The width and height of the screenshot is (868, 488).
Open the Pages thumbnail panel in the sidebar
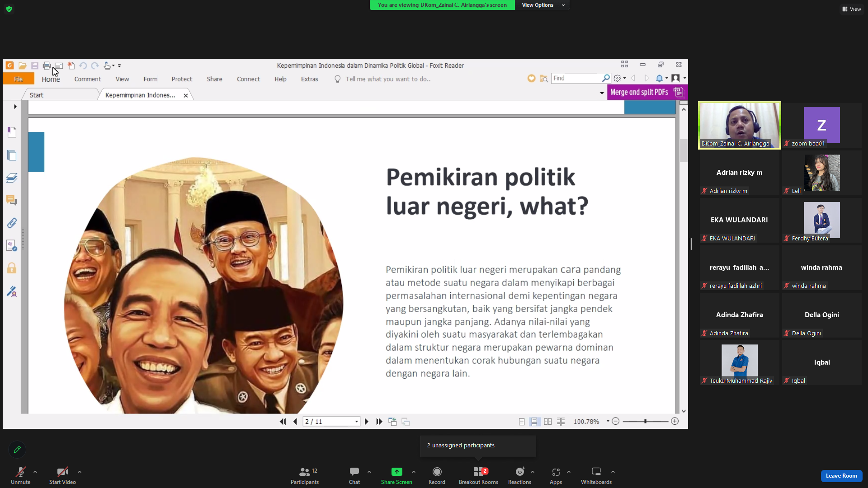pyautogui.click(x=12, y=155)
